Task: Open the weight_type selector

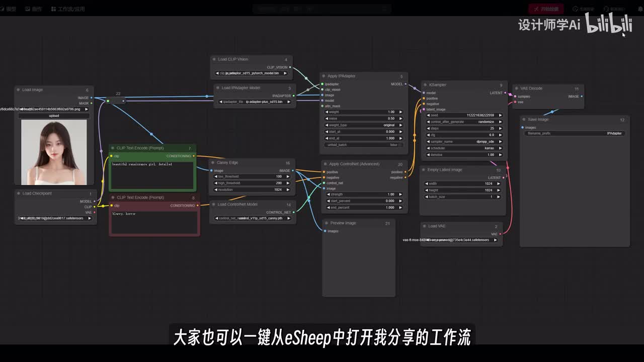Action: (364, 125)
